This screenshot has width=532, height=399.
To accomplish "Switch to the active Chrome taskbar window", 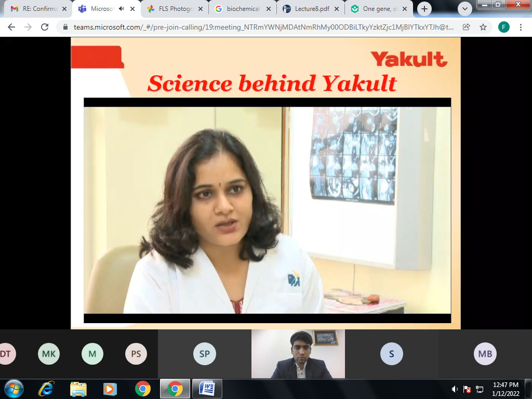I will tap(175, 389).
